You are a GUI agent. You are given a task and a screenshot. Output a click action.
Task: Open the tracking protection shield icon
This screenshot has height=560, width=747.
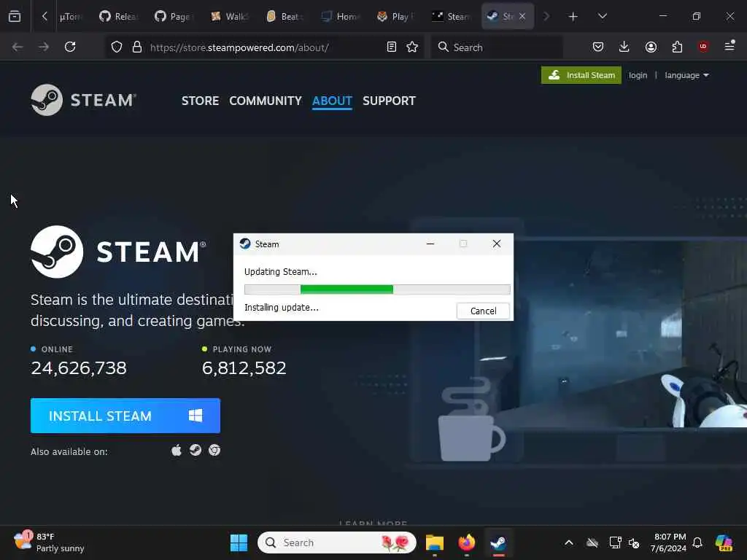117,47
